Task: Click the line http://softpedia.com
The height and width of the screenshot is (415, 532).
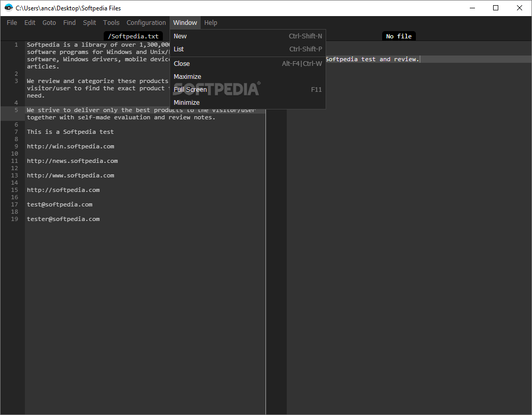Action: [63, 190]
